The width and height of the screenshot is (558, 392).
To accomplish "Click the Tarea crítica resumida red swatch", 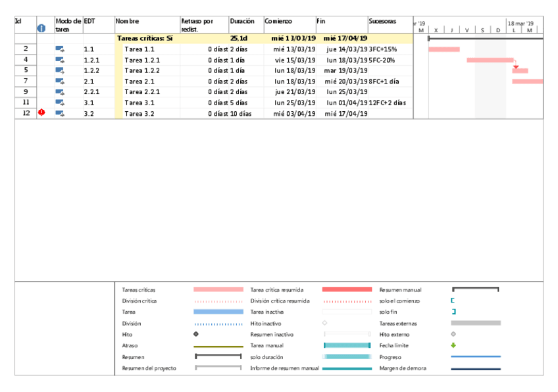I will (347, 289).
